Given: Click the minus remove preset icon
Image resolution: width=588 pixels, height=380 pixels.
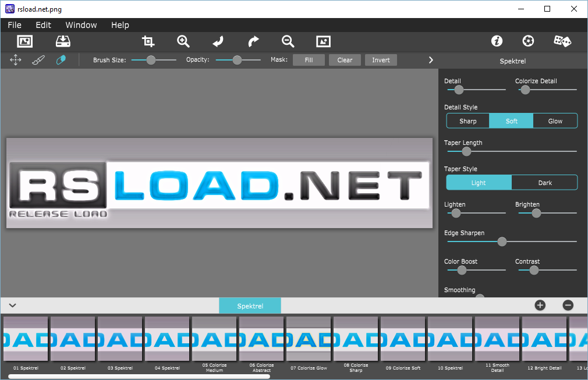Looking at the screenshot, I should [568, 306].
